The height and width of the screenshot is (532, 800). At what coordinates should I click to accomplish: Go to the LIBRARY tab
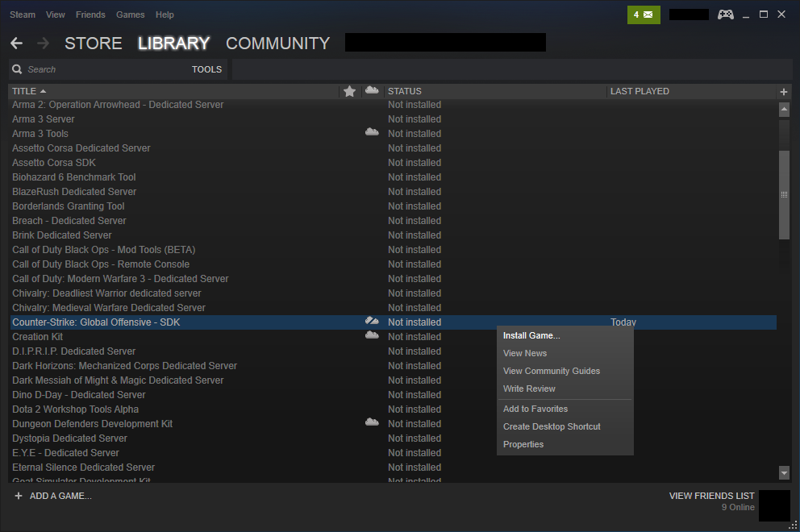tap(174, 44)
